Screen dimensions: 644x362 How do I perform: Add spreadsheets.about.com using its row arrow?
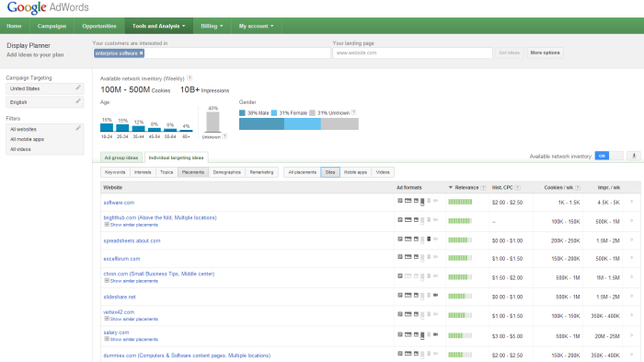point(632,240)
